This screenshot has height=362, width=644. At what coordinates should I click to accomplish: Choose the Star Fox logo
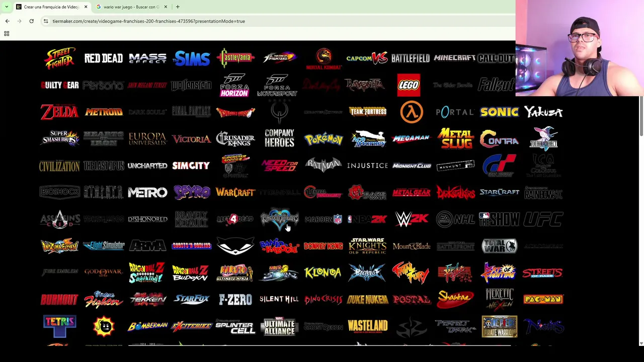191,299
